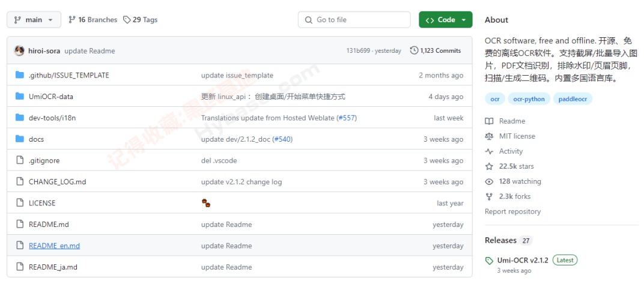This screenshot has height=281, width=644.
Task: Click the tag icon beside Umi-OCR v2.1.2
Action: coord(489,261)
